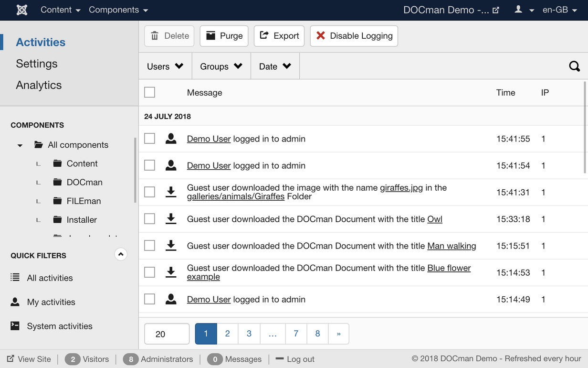The width and height of the screenshot is (588, 368).
Task: Open the Date filter dropdown
Action: click(x=275, y=66)
